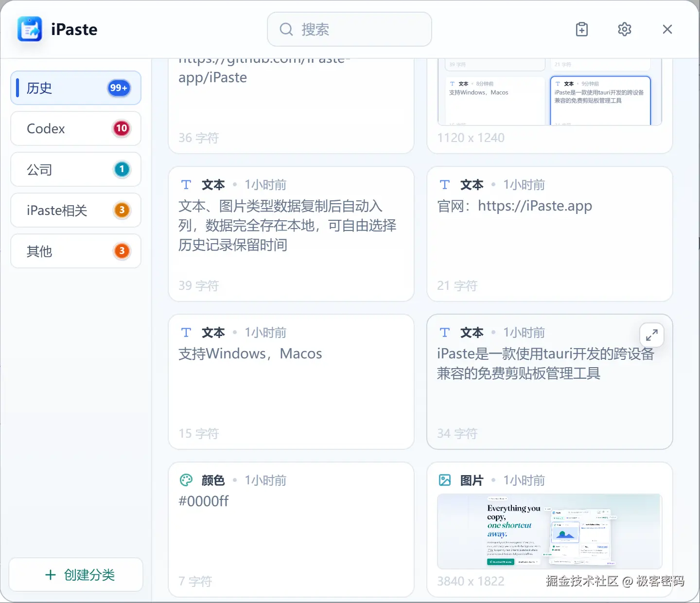Image resolution: width=700 pixels, height=603 pixels.
Task: Click the 99+ badge on 历史
Action: 119,88
